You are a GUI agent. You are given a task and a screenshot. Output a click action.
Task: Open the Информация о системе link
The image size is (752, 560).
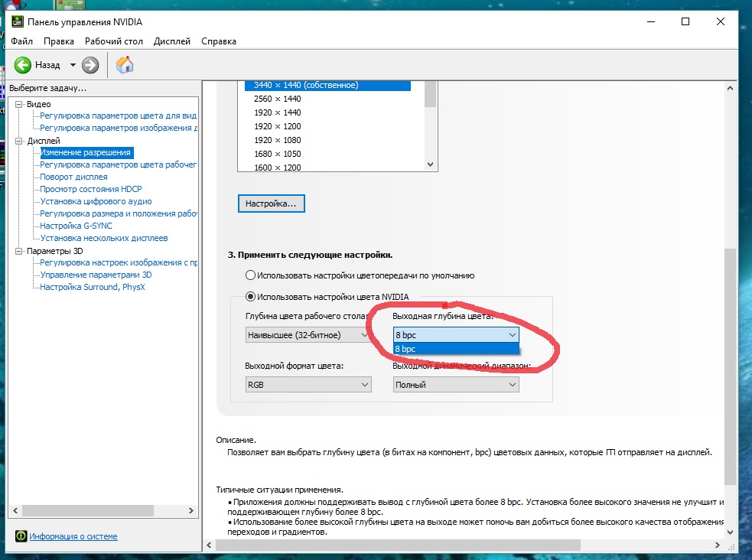point(73,536)
